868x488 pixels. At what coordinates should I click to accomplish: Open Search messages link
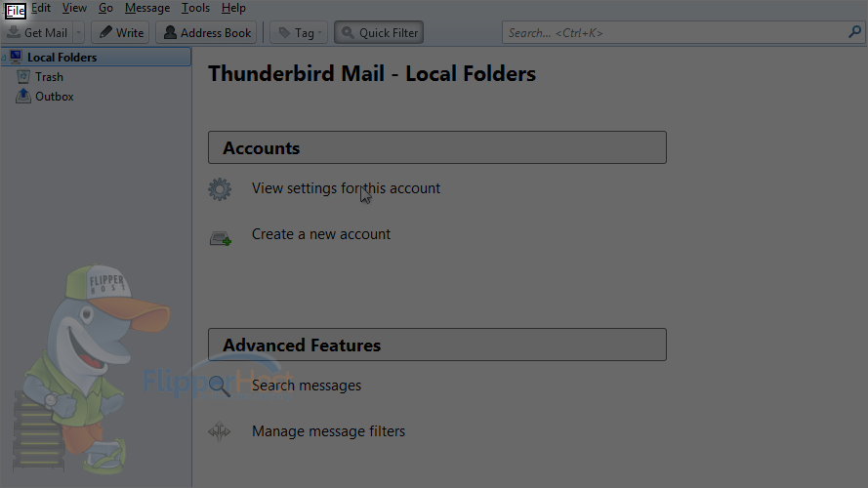coord(307,386)
